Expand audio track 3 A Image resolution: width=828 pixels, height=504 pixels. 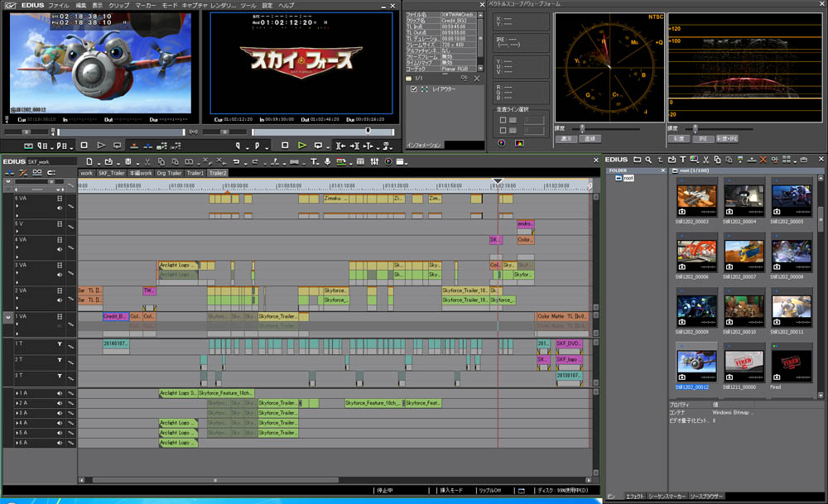point(17,413)
